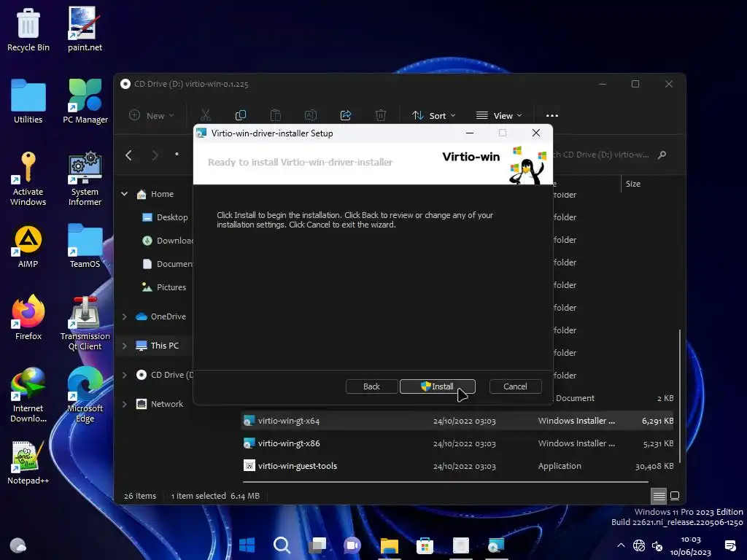Expand the CD Drive tree node
The image size is (747, 560).
point(124,375)
